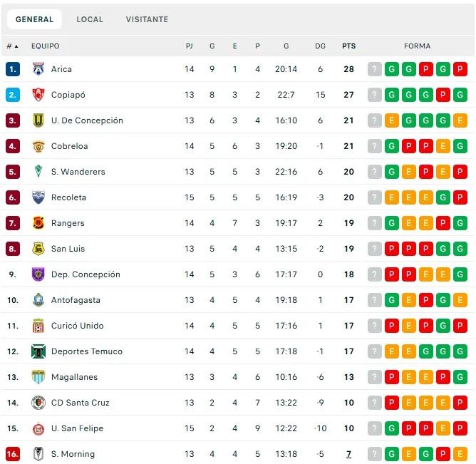476x464 pixels.
Task: Click the S. Morning crest icon
Action: (x=38, y=454)
